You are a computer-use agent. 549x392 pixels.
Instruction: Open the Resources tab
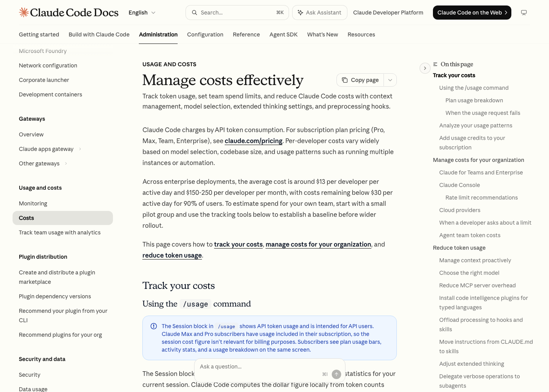point(361,34)
